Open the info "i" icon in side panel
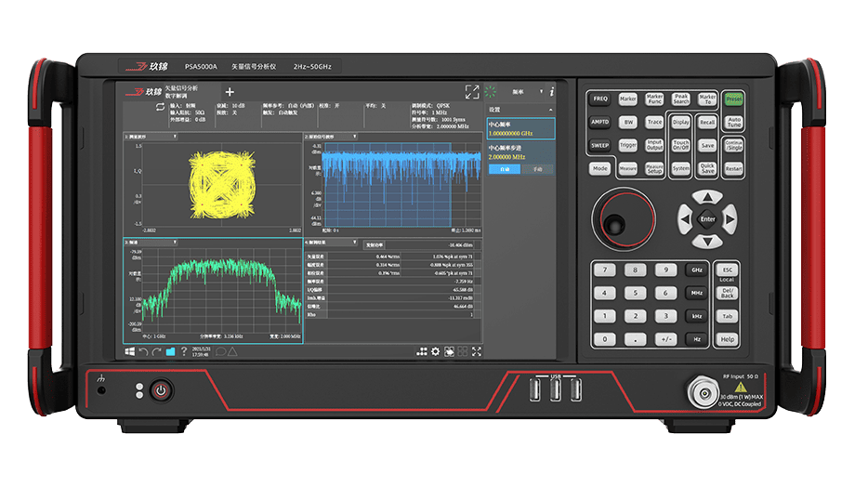This screenshot has height=487, width=868. coord(551,92)
